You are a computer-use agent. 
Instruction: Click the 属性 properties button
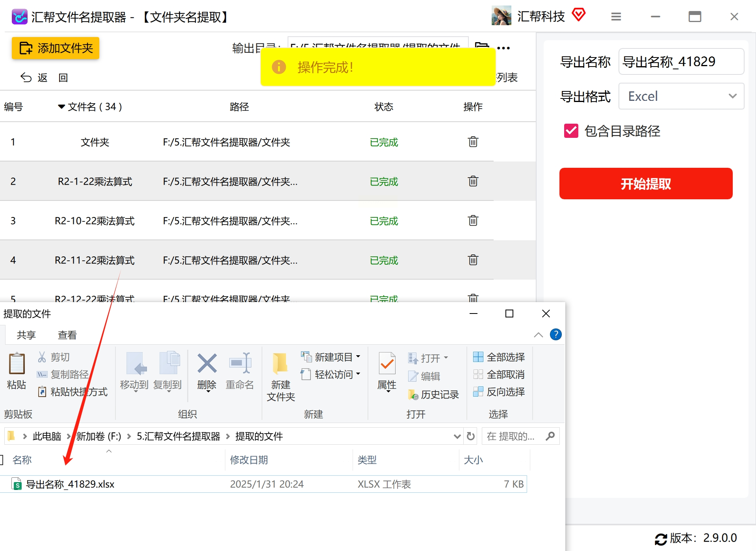[387, 371]
